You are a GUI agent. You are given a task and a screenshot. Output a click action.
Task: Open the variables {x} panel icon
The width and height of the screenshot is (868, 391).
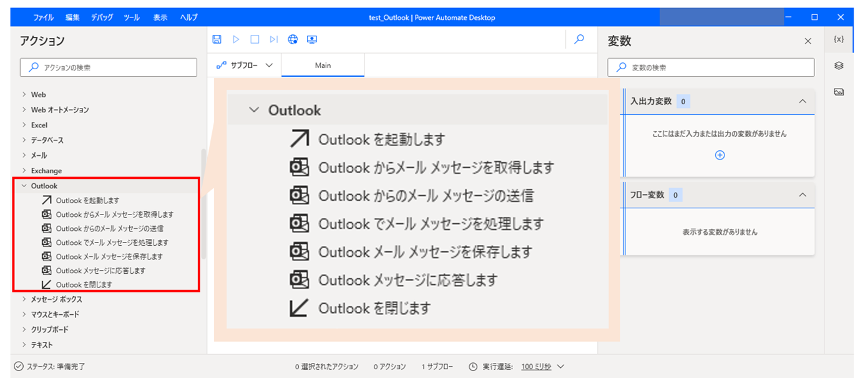pyautogui.click(x=839, y=39)
